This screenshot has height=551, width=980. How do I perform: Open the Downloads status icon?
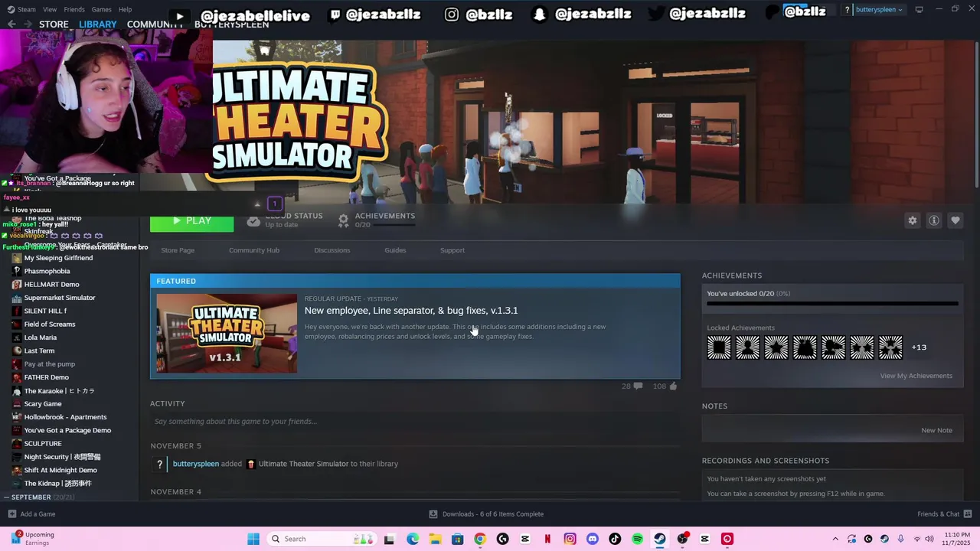433,514
